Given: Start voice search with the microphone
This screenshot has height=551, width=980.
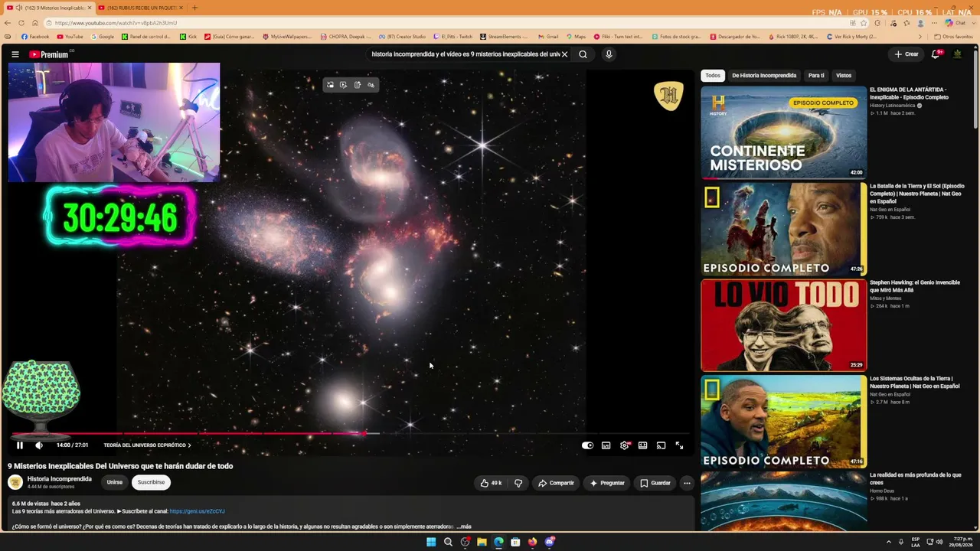Looking at the screenshot, I should coord(609,54).
